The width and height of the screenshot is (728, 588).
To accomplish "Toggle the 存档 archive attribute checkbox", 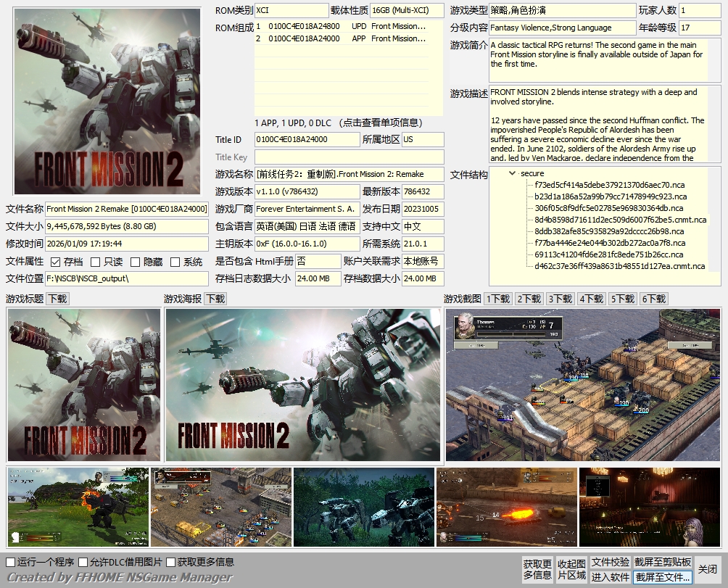I will pyautogui.click(x=56, y=262).
